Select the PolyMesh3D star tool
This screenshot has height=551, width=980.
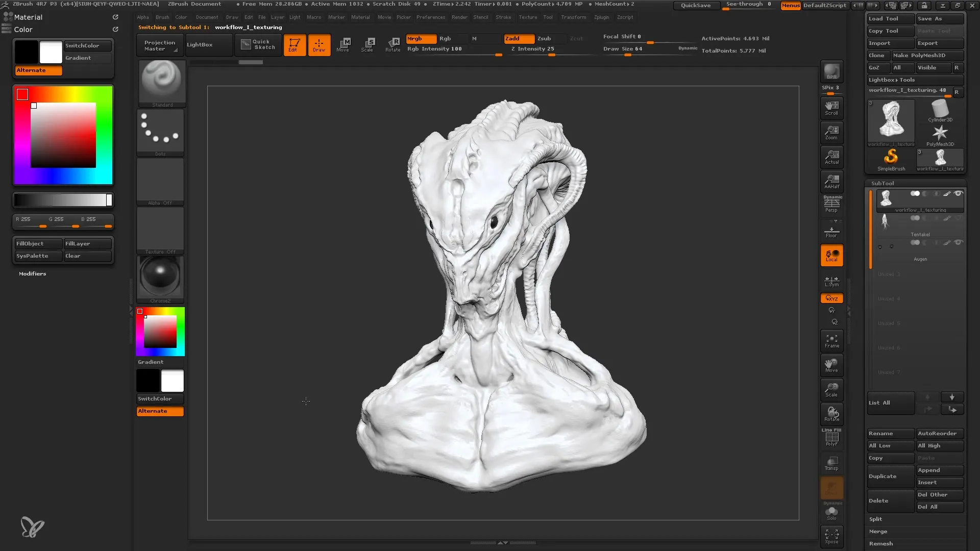click(x=940, y=136)
